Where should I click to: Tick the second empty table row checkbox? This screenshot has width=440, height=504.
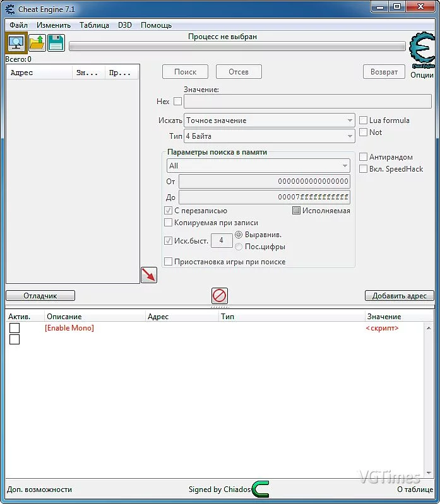tap(15, 339)
